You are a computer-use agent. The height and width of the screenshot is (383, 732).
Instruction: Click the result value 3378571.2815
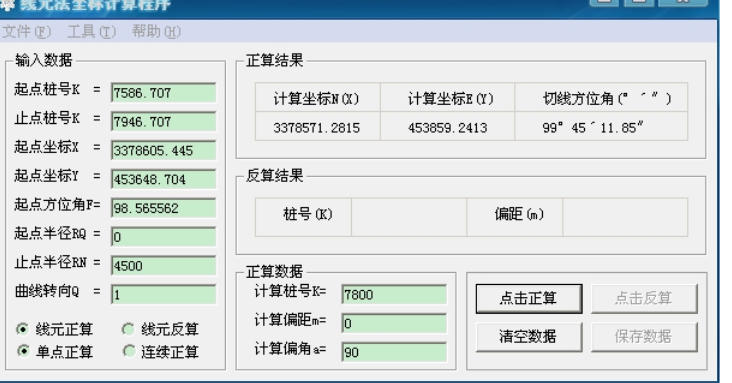coord(317,128)
